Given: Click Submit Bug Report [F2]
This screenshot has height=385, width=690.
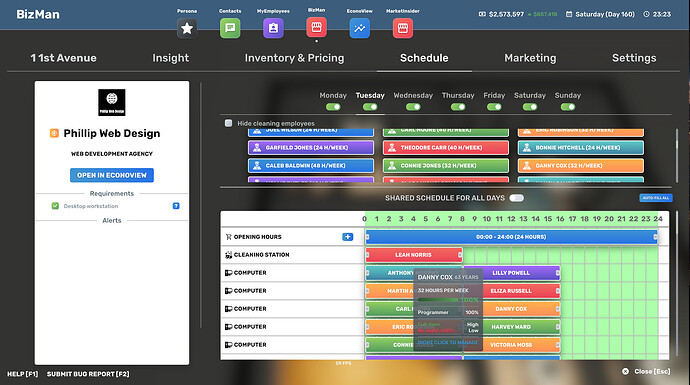Looking at the screenshot, I should (88, 374).
